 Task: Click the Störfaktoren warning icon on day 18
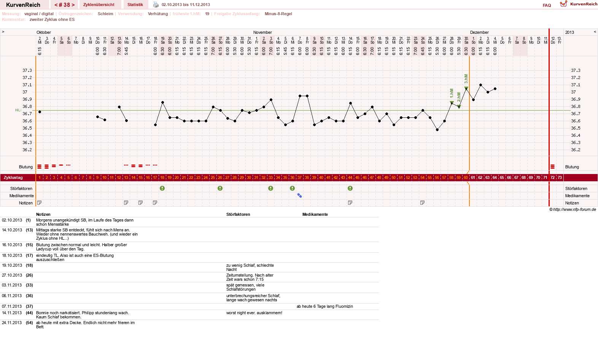162,188
